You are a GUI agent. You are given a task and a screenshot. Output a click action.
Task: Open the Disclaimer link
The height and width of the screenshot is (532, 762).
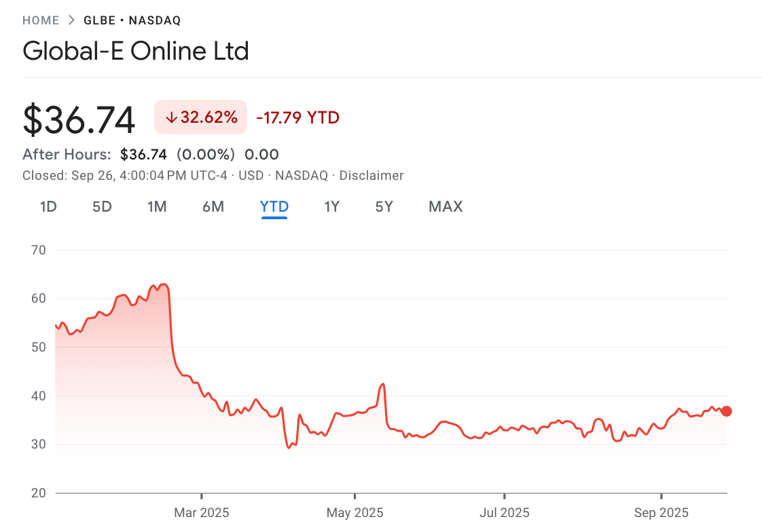point(371,175)
